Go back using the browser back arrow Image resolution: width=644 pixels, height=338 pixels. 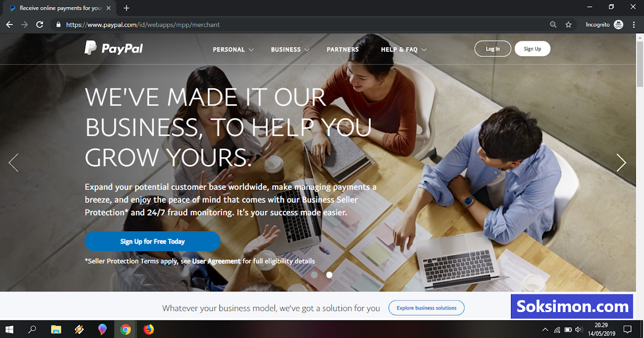[x=9, y=25]
